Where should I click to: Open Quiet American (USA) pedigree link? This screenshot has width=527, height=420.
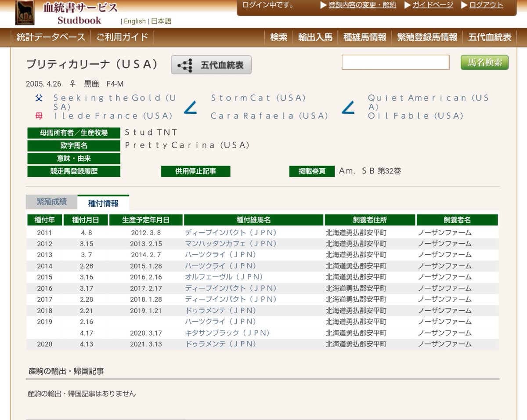[x=429, y=102]
